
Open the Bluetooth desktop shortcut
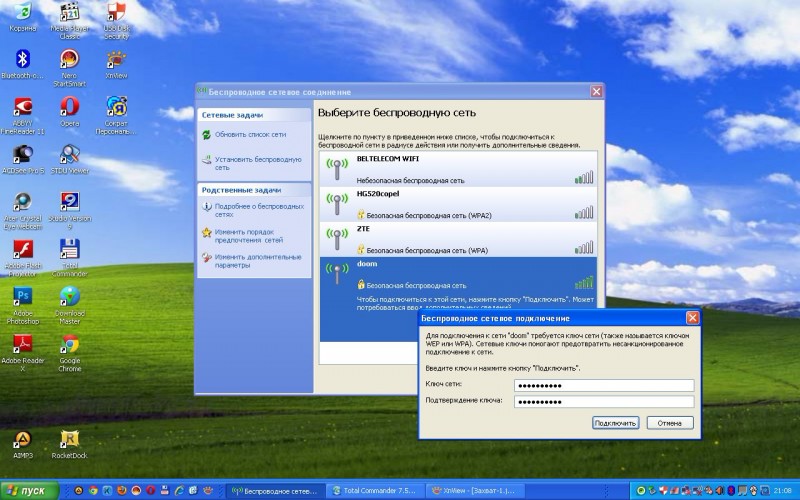pos(22,64)
